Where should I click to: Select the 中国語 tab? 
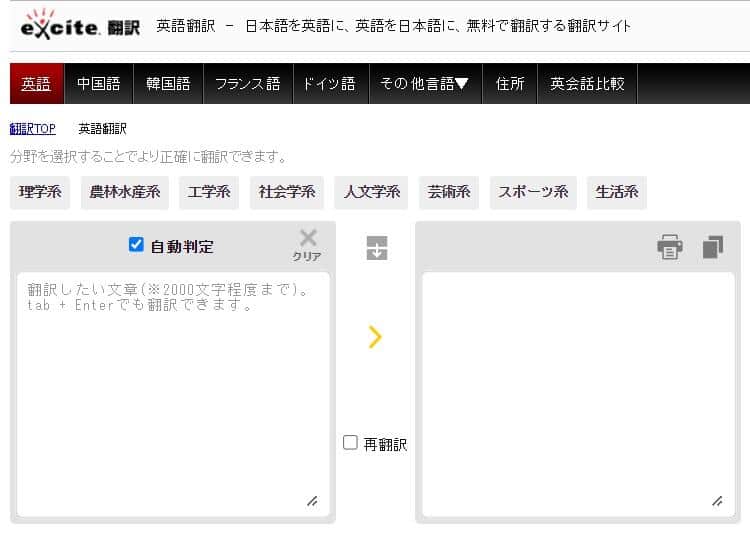pos(98,84)
